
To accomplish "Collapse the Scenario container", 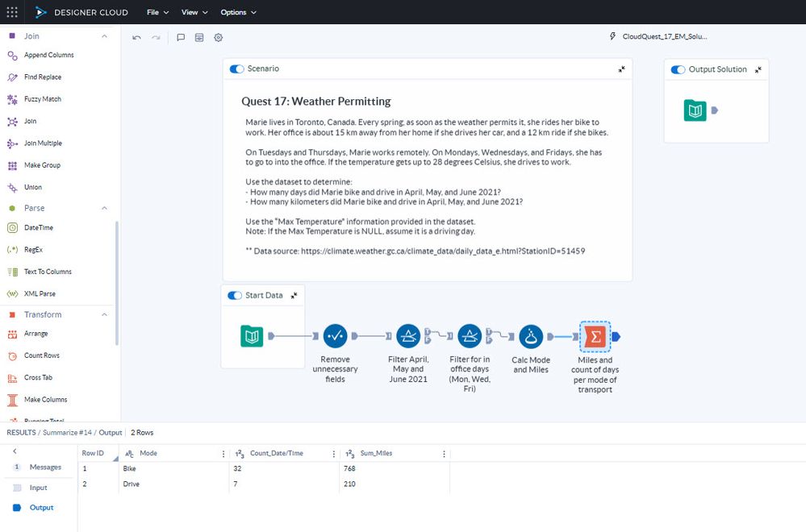I will click(621, 69).
